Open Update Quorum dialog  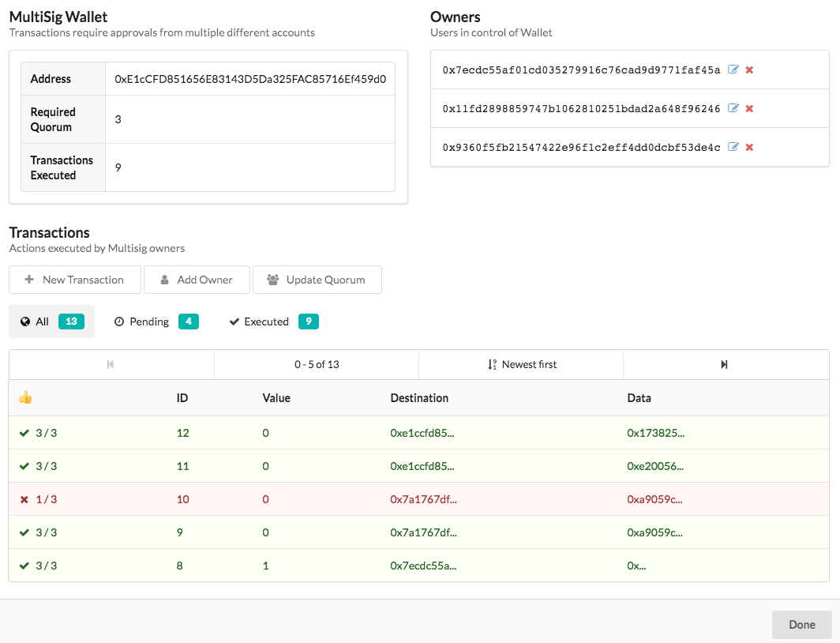pos(317,280)
